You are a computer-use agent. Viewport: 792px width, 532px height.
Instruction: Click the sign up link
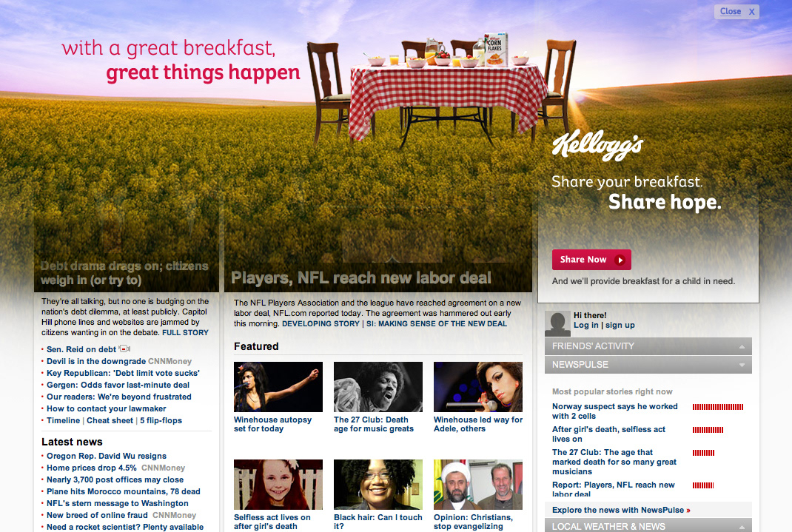pyautogui.click(x=620, y=325)
